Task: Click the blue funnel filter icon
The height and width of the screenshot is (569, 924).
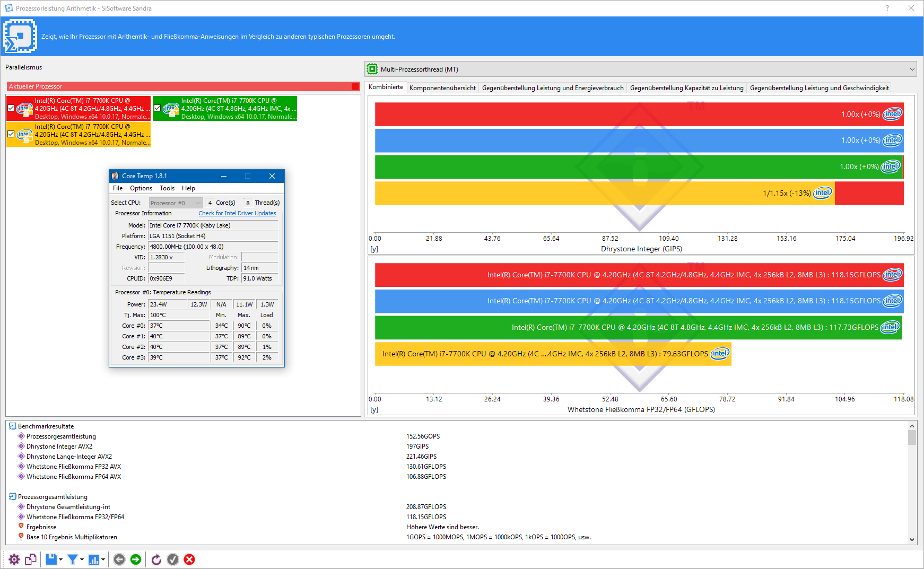Action: click(x=73, y=559)
